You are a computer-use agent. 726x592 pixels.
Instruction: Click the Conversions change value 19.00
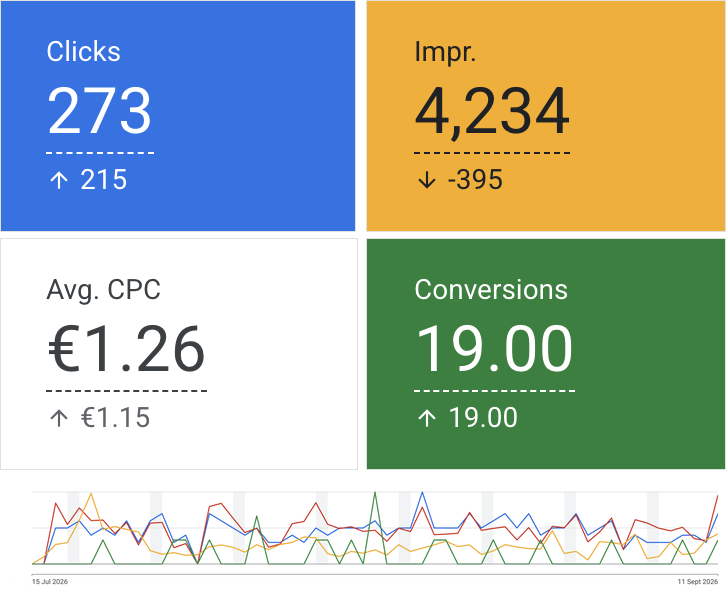click(483, 418)
